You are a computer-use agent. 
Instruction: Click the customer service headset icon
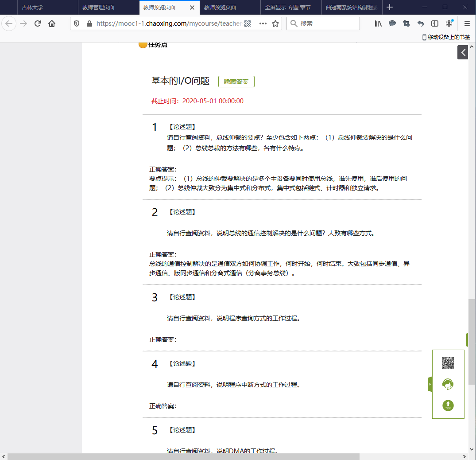[x=448, y=384]
